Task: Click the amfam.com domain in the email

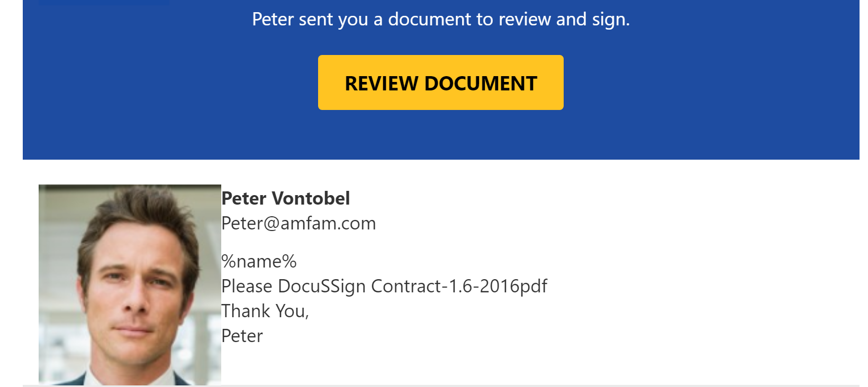Action: pos(328,223)
